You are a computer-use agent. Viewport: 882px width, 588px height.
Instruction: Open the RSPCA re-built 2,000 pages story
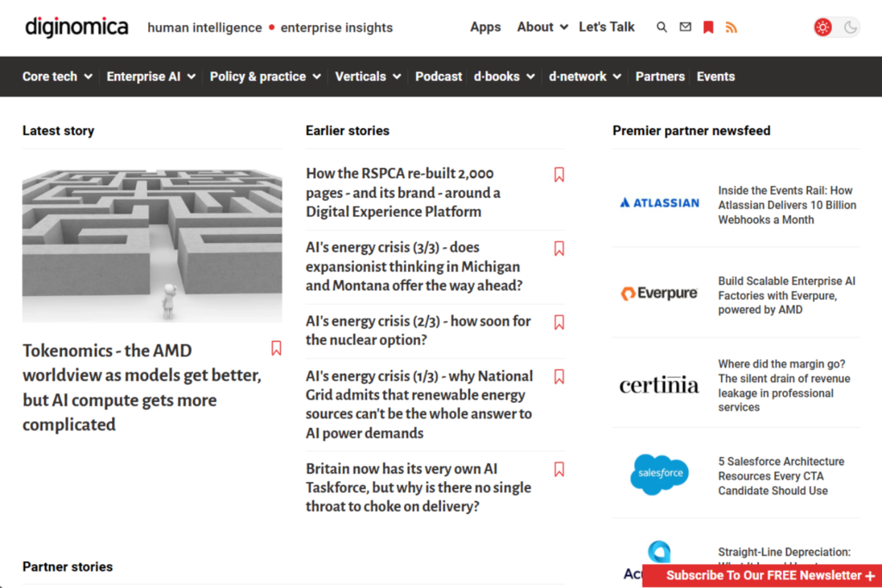(403, 192)
